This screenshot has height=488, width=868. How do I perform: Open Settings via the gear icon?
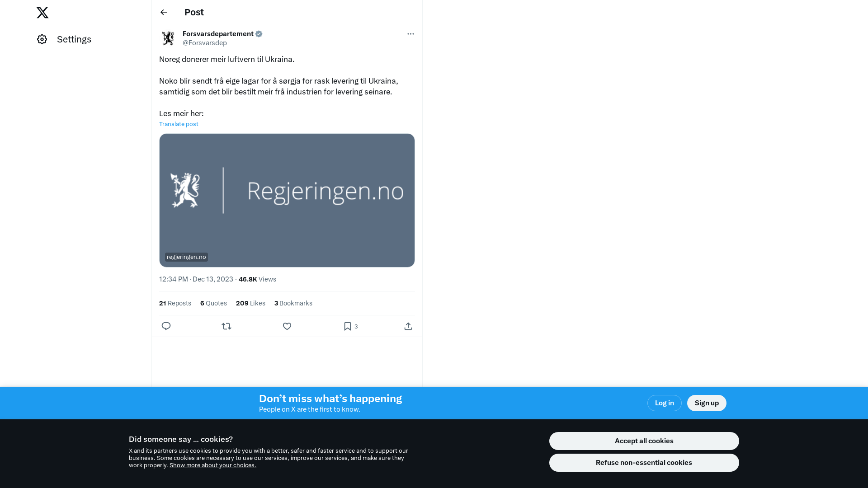(x=42, y=39)
